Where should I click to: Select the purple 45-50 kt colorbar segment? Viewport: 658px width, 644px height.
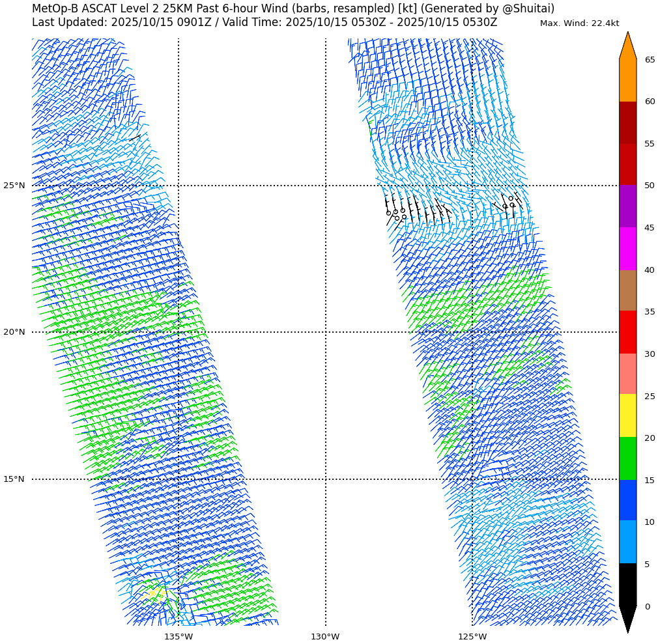(627, 206)
